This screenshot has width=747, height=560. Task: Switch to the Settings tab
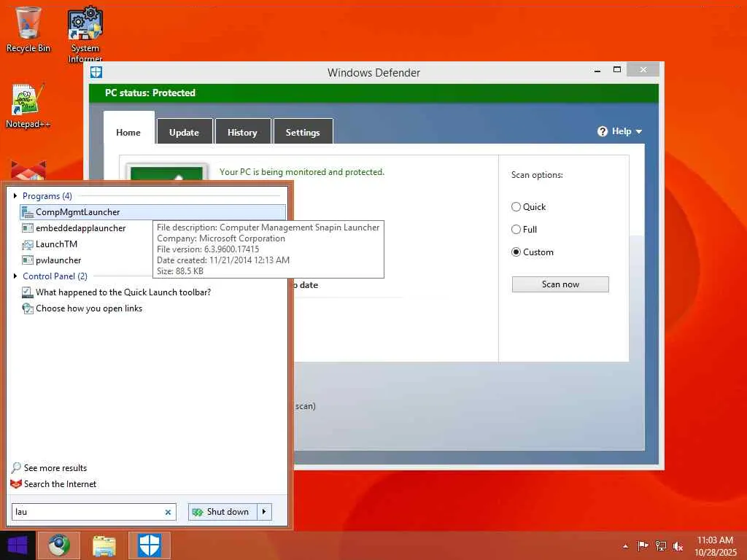coord(303,133)
